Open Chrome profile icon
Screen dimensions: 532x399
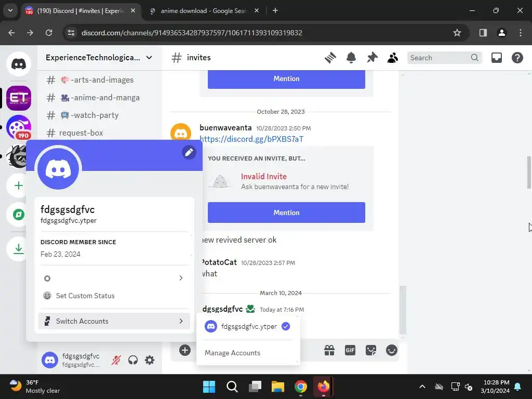tap(502, 33)
